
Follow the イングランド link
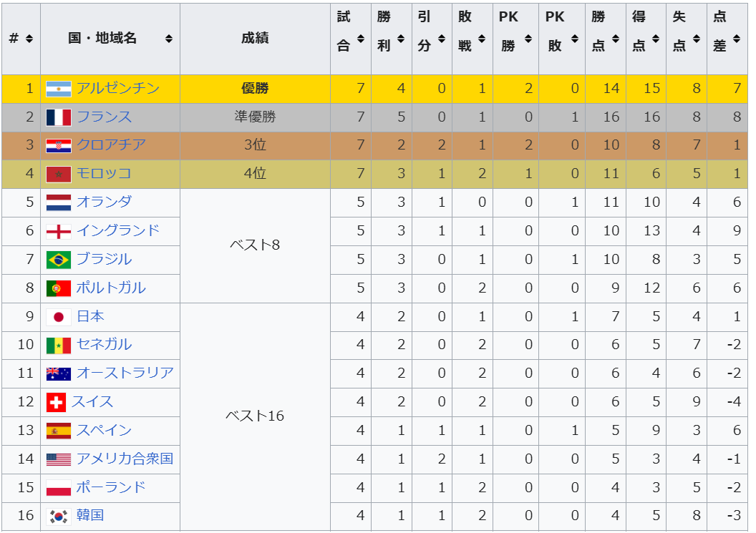(118, 230)
